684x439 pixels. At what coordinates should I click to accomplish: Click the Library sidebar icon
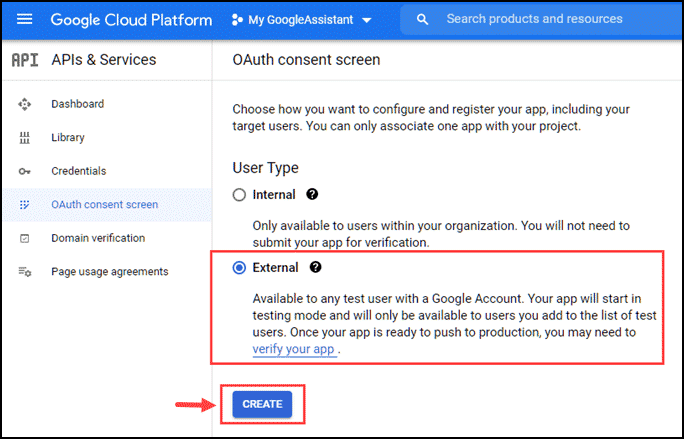24,138
